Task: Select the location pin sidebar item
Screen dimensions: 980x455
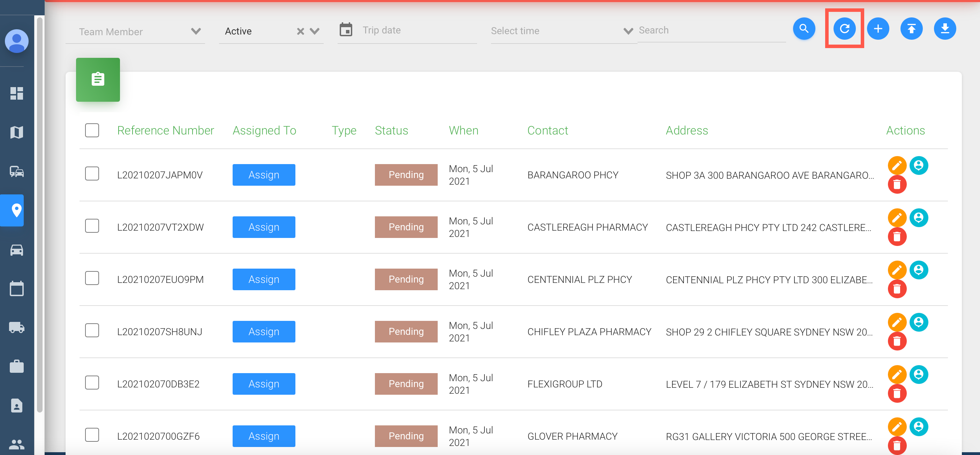Action: click(12, 210)
